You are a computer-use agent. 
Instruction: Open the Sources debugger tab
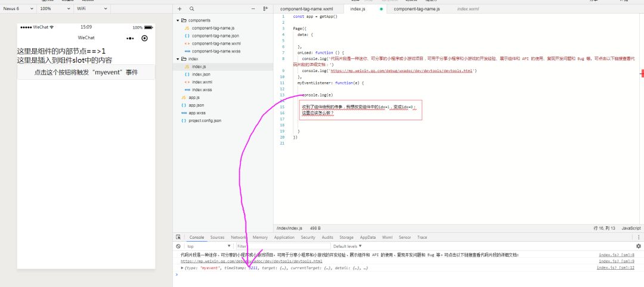[217, 238]
